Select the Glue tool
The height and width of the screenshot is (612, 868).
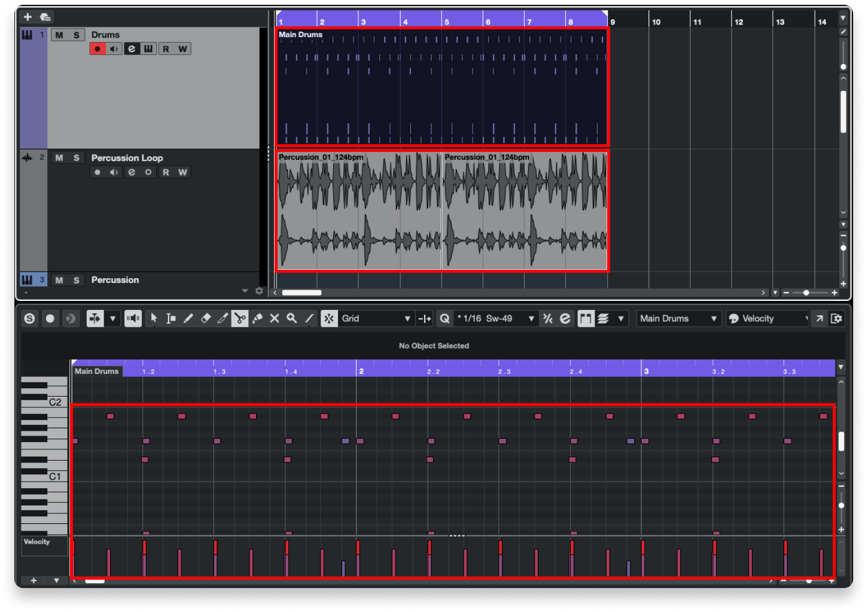pyautogui.click(x=258, y=318)
